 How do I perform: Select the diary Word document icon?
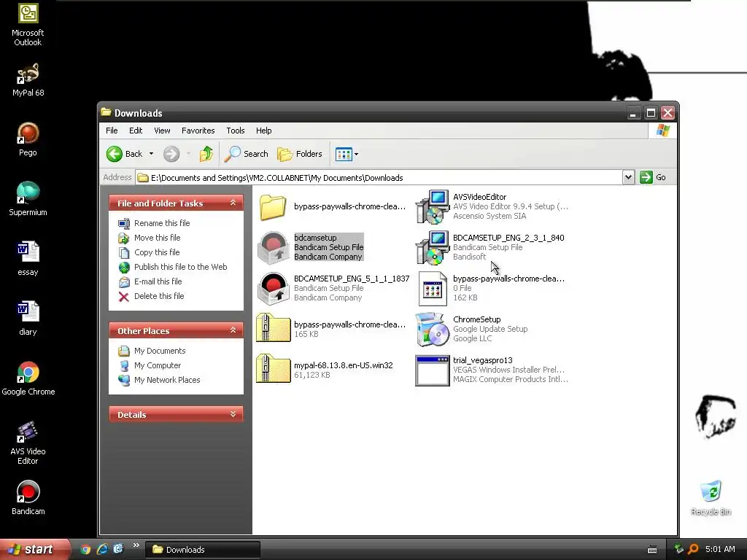(28, 318)
